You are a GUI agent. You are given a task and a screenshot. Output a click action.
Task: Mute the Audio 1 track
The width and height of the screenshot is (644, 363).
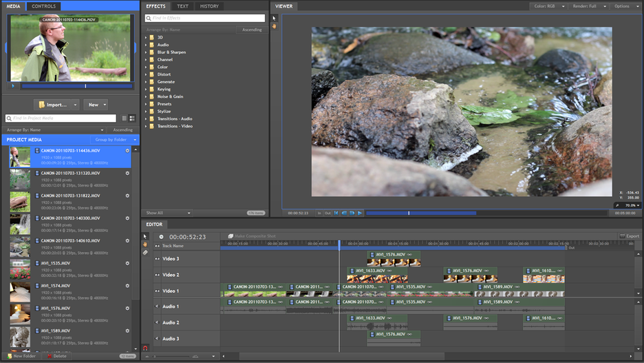click(157, 307)
